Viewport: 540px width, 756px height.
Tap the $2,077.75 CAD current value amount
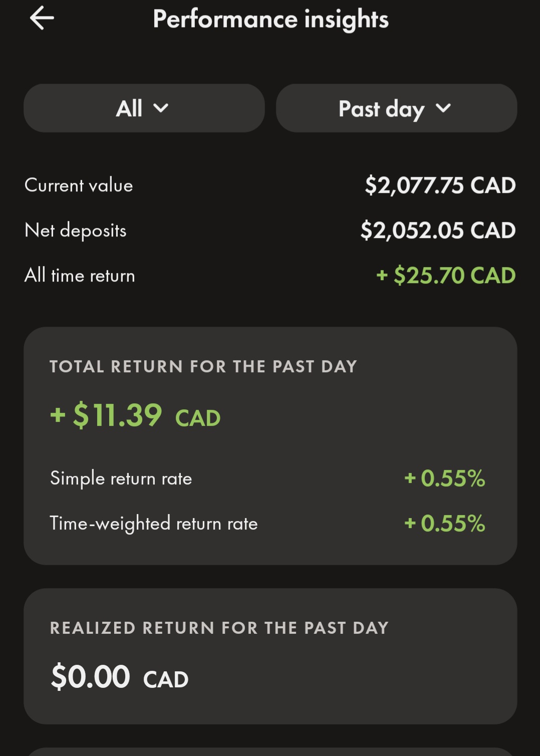tap(440, 185)
